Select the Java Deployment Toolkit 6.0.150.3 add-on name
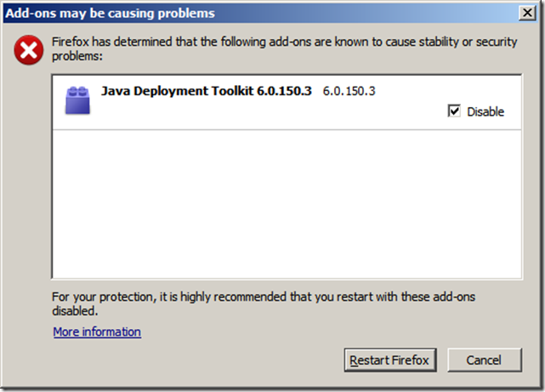 207,90
